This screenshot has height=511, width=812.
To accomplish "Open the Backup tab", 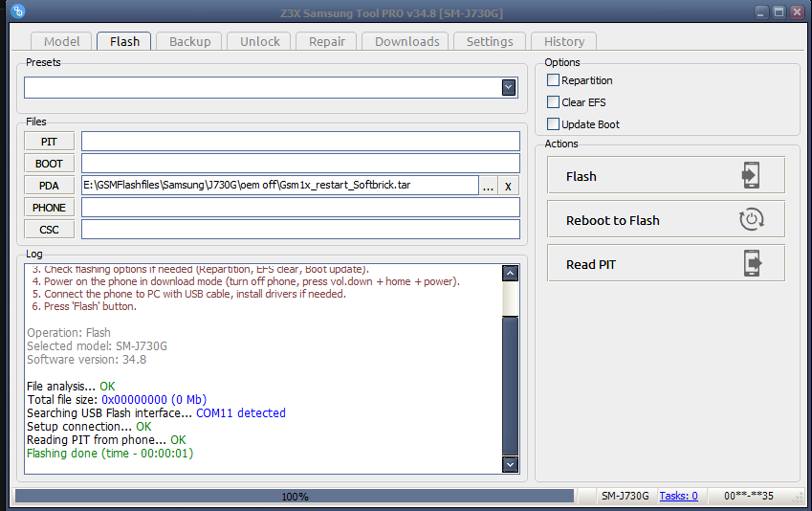I will (x=189, y=41).
